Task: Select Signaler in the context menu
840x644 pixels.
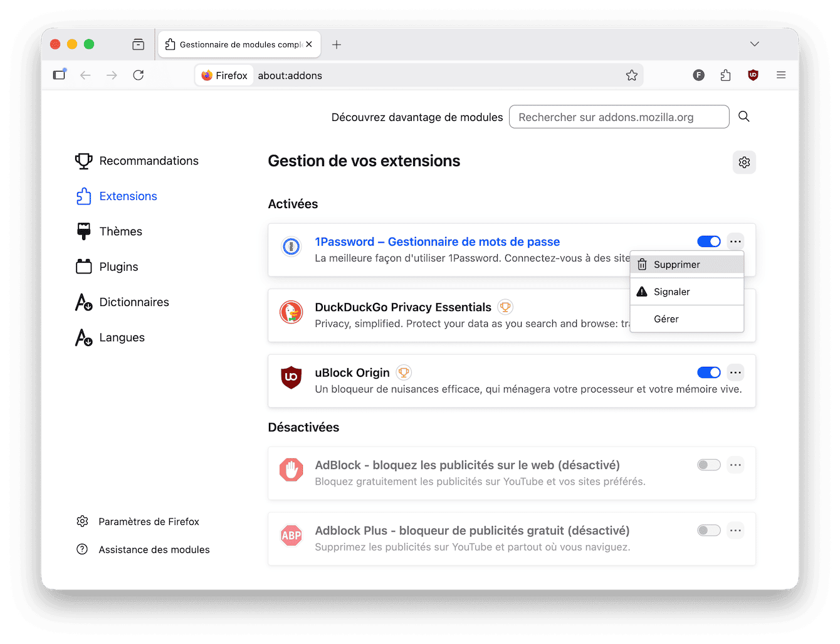Action: tap(671, 291)
